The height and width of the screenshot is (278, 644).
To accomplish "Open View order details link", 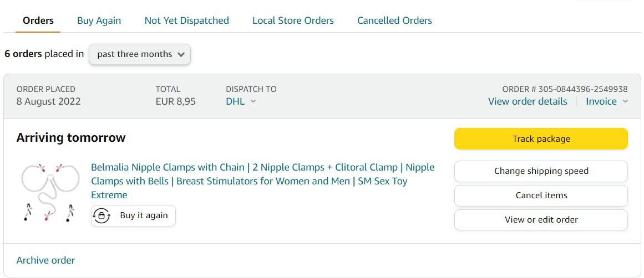I will click(x=528, y=101).
